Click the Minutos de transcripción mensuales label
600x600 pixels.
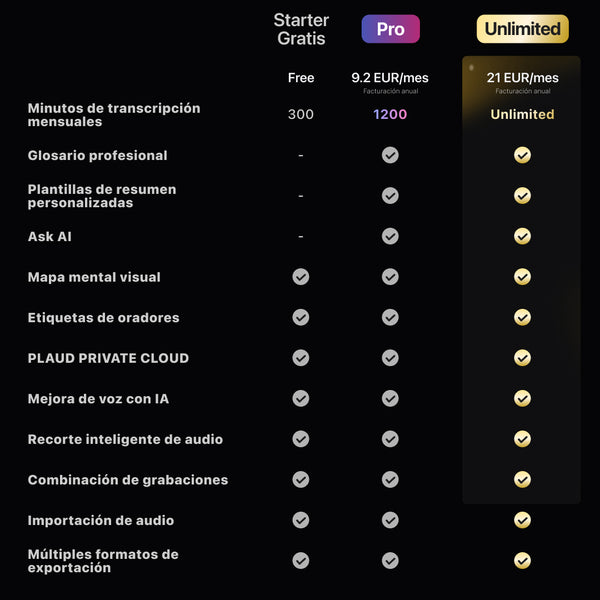coord(114,115)
